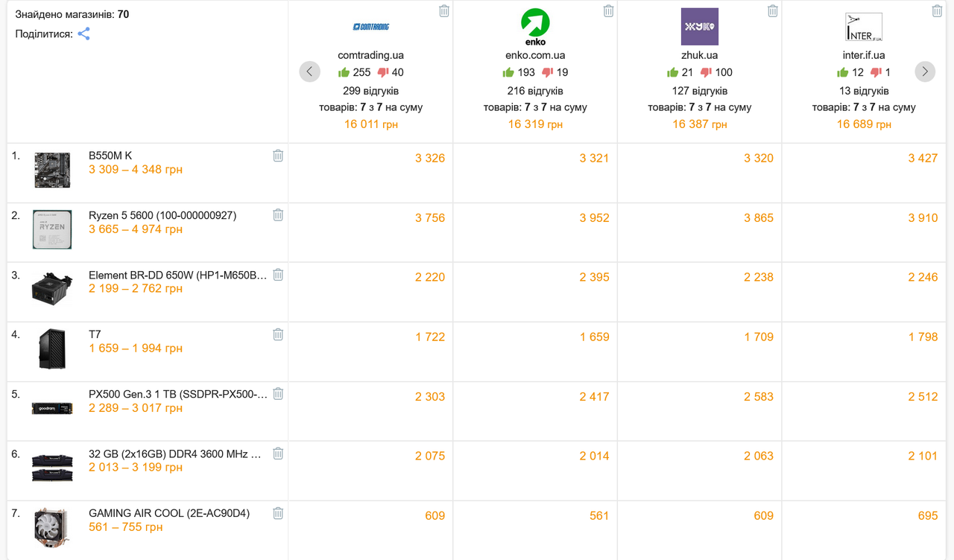The width and height of the screenshot is (954, 560).
Task: Click the zhuk.ua purple logo
Action: pos(700,27)
